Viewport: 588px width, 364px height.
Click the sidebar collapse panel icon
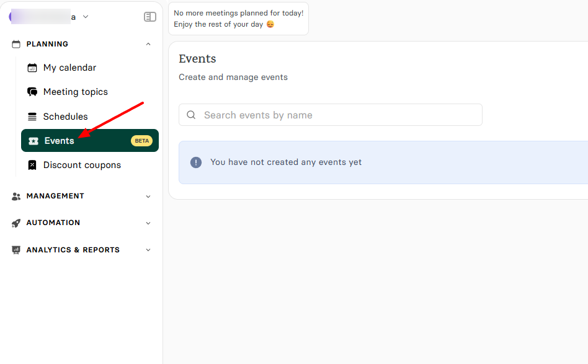pos(149,17)
